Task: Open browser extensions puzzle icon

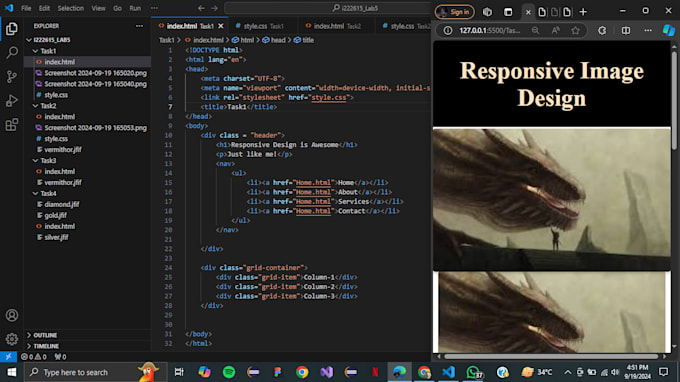Action: (x=602, y=30)
